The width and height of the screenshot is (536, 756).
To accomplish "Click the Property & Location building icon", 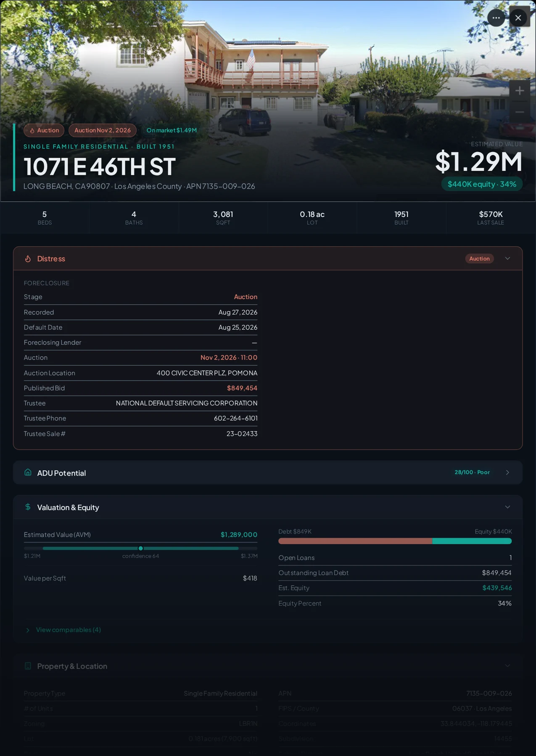I will (28, 666).
